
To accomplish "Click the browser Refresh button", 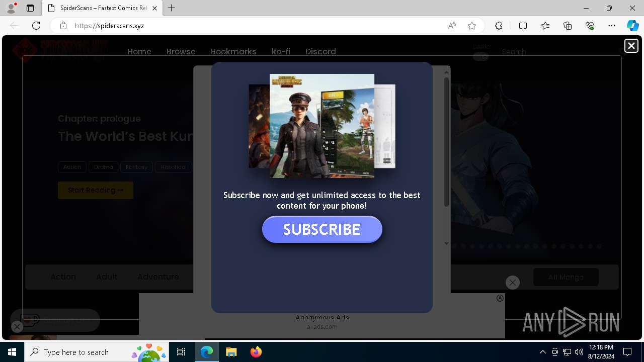I will click(x=36, y=26).
